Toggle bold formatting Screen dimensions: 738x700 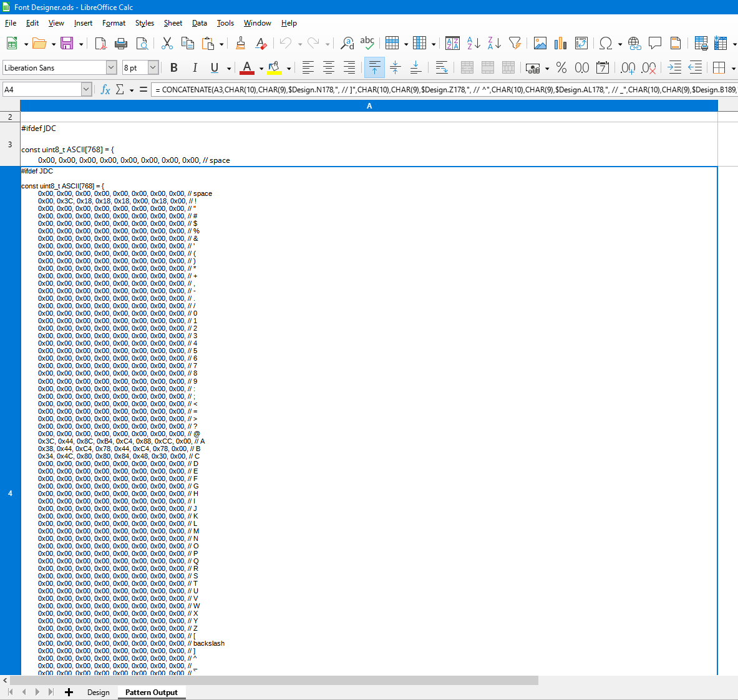pyautogui.click(x=173, y=68)
